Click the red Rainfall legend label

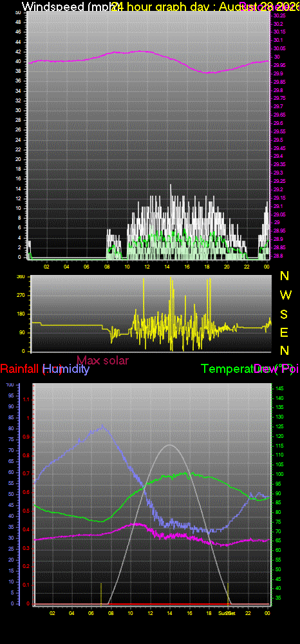pyautogui.click(x=21, y=369)
